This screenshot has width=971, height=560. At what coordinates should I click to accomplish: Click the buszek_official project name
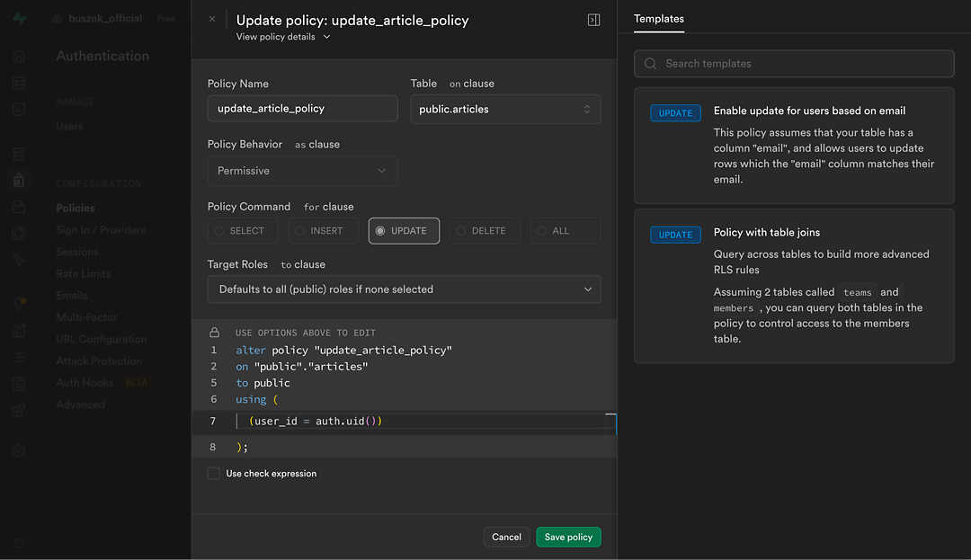point(105,19)
